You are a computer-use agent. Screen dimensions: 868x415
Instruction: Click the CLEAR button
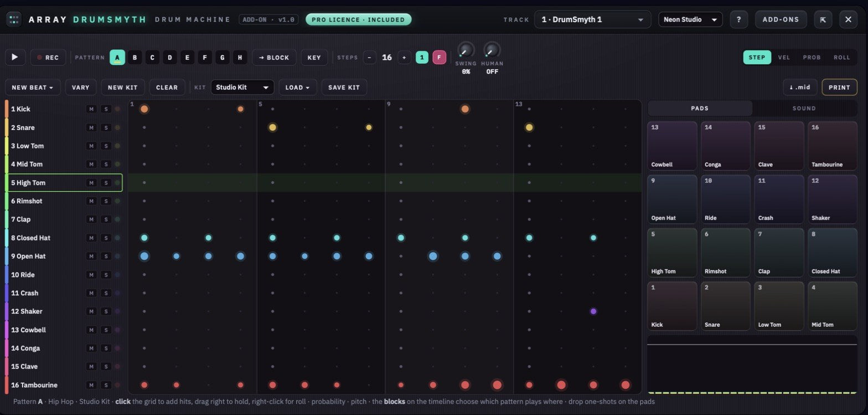click(167, 87)
